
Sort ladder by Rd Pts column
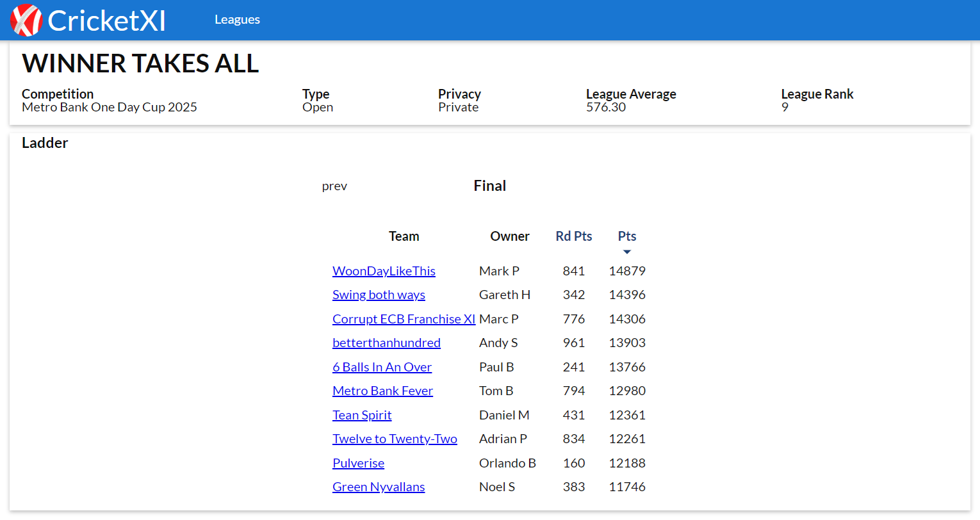point(573,236)
